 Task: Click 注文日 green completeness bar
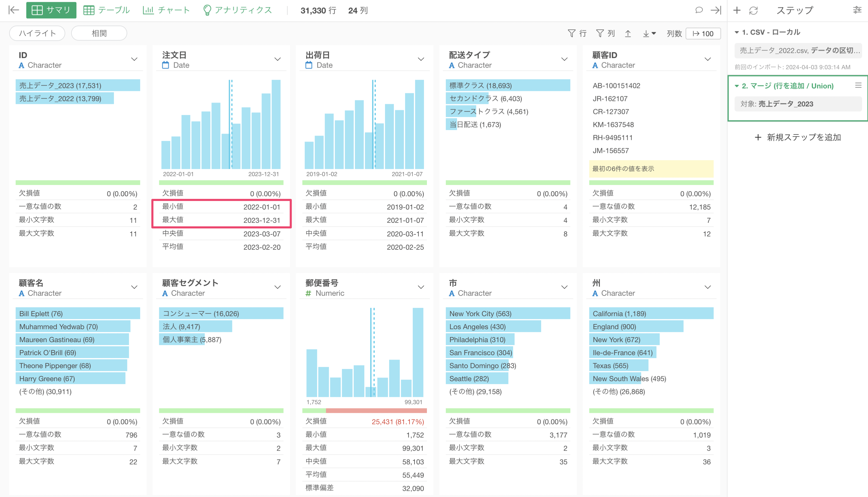221,183
